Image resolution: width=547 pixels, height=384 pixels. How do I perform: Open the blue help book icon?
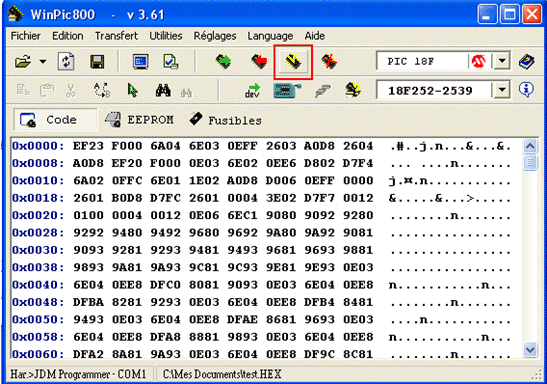point(526,62)
